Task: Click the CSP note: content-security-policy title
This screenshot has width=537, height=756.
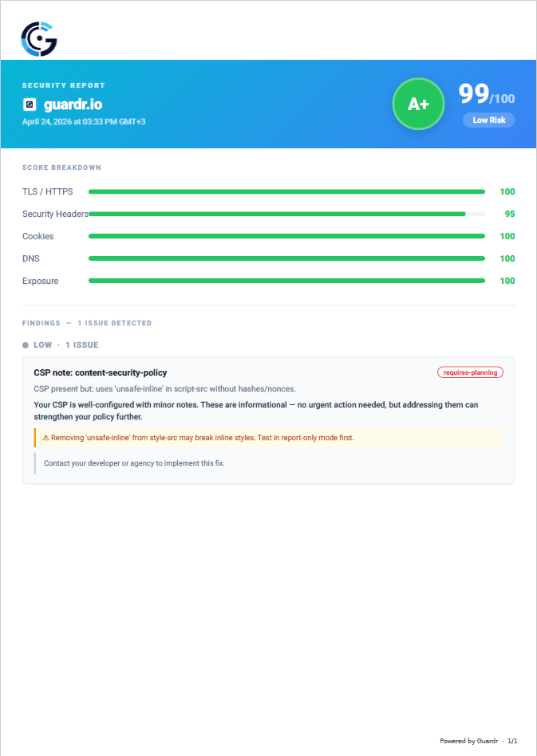Action: coord(101,372)
